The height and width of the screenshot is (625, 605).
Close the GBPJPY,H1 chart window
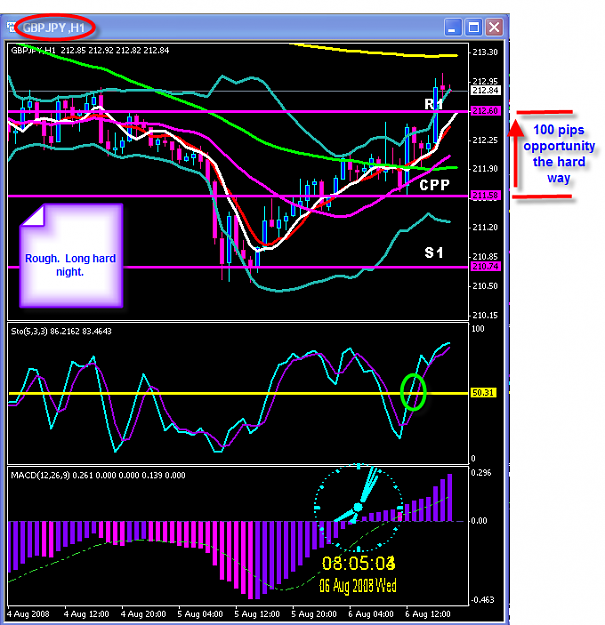tap(494, 28)
